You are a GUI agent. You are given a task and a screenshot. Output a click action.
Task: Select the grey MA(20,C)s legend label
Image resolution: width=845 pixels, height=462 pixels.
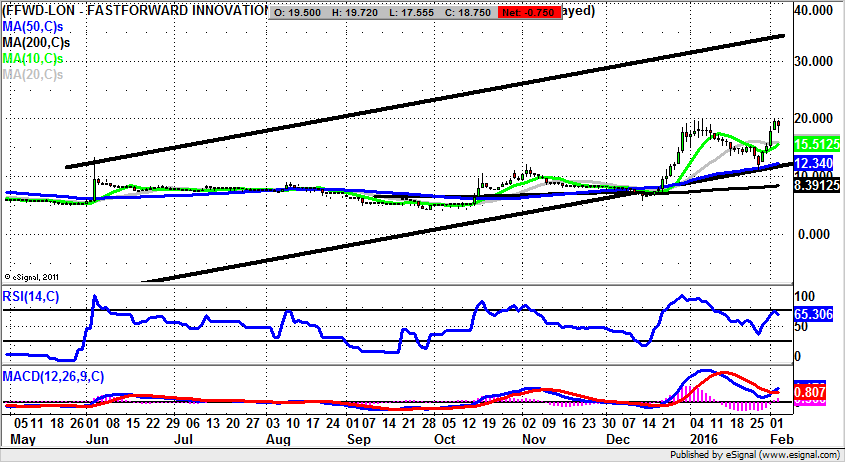pyautogui.click(x=33, y=75)
